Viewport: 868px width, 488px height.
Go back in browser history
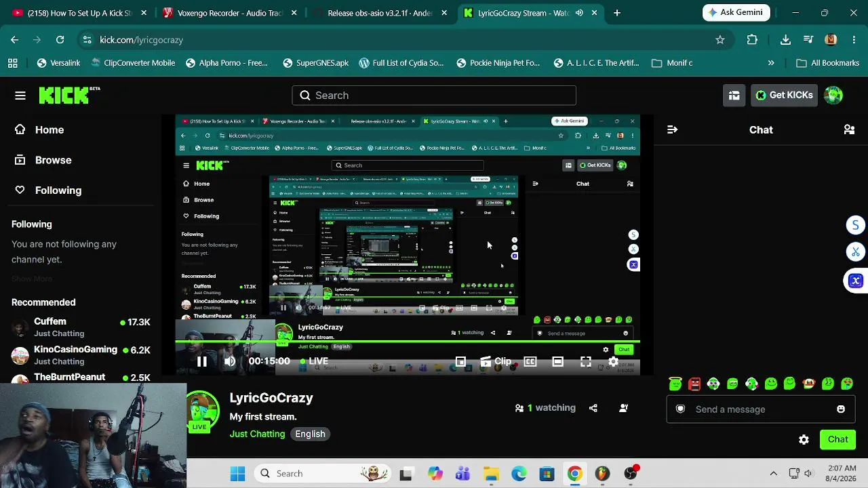[14, 40]
